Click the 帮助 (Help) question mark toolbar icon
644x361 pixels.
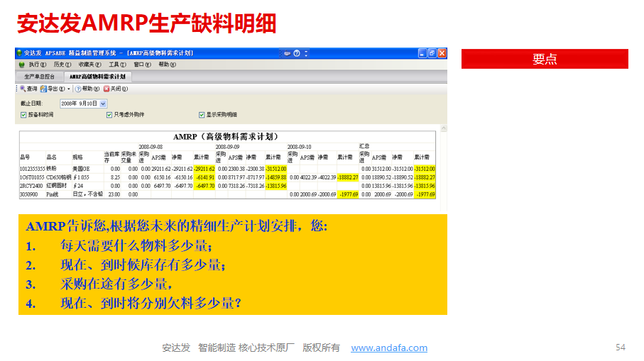78,89
